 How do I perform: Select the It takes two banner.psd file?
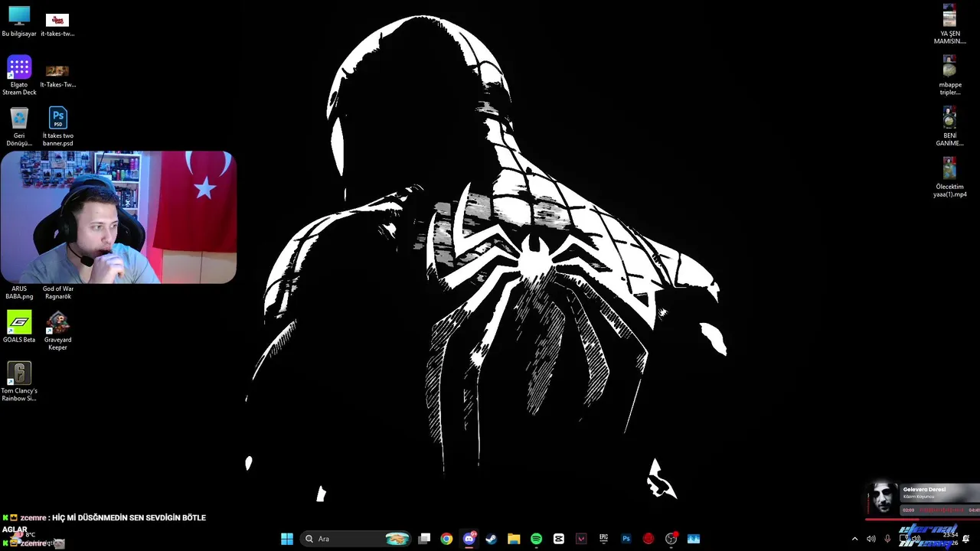(x=57, y=126)
